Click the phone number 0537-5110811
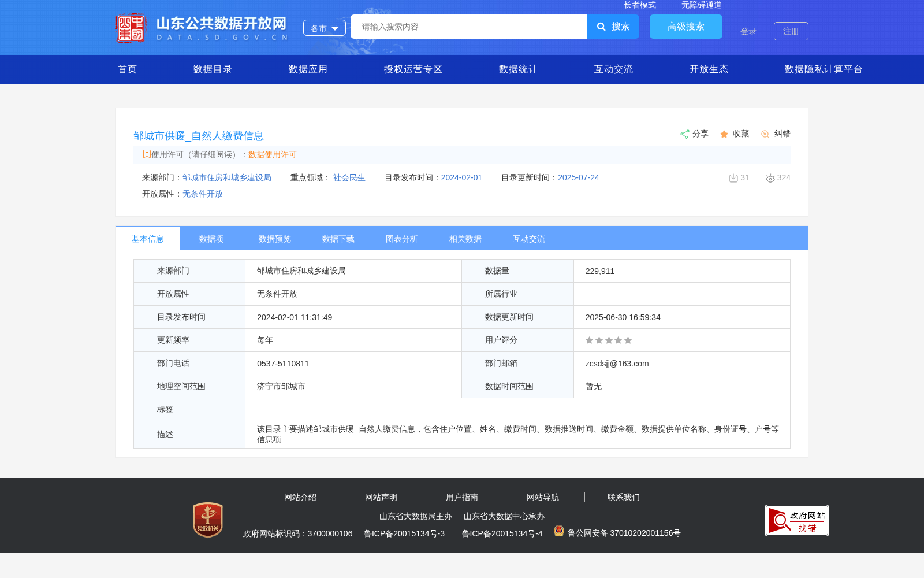The image size is (924, 578). click(x=283, y=364)
